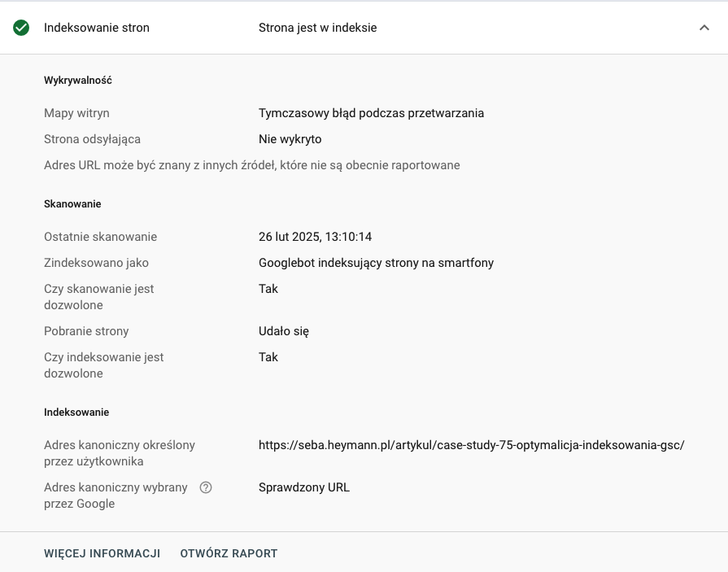Image resolution: width=728 pixels, height=572 pixels.
Task: Click the 'Mapy witryn' row label
Action: (76, 113)
